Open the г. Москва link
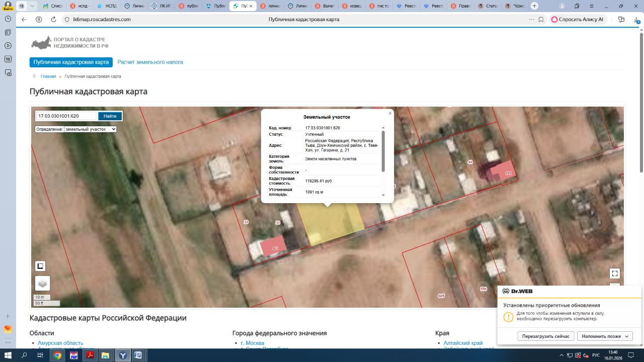Screen dimensions: 644x362 [253, 343]
